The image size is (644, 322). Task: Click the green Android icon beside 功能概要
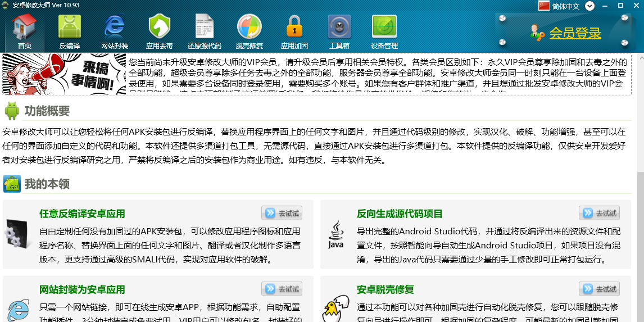[12, 111]
